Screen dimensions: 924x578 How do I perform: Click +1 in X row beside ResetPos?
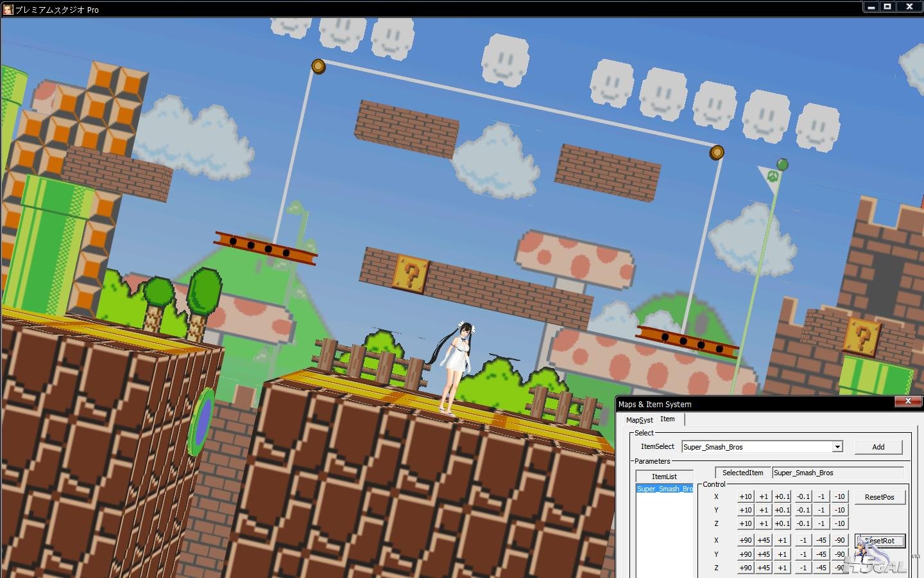coord(764,496)
